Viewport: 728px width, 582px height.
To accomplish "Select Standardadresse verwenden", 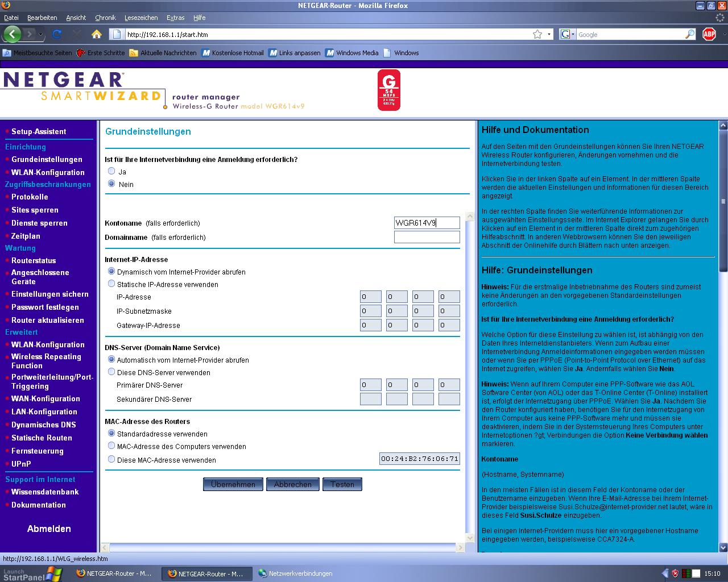I will (111, 434).
